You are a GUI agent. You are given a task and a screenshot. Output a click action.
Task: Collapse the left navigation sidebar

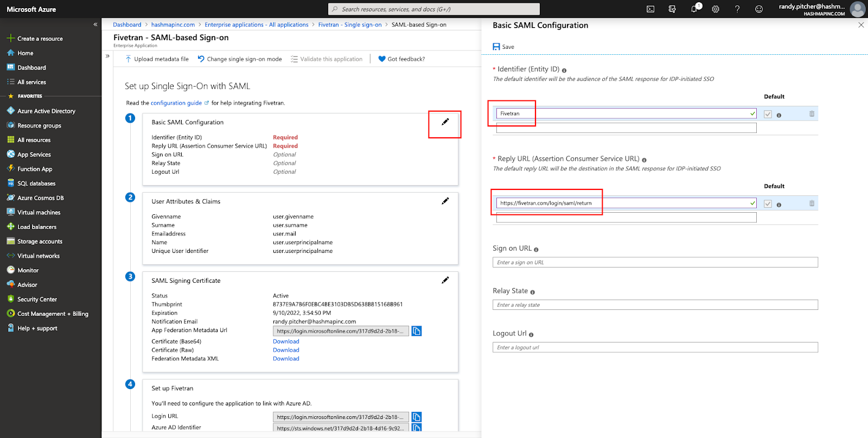[95, 24]
